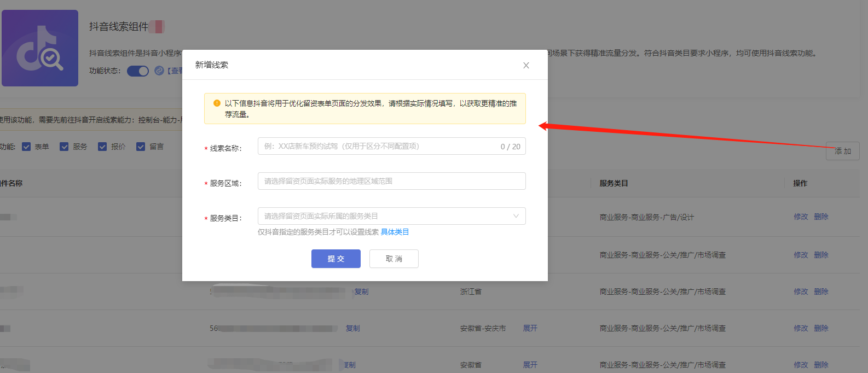Toggle the 功能状态 switch
This screenshot has height=373, width=868.
point(138,71)
